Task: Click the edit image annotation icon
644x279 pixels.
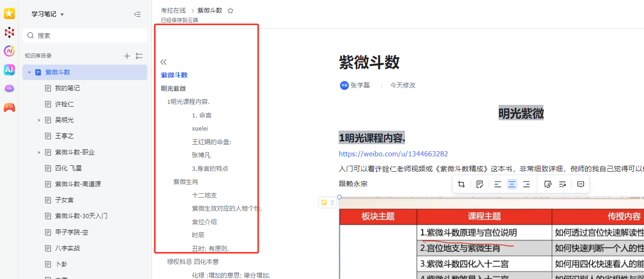Action: (479, 184)
